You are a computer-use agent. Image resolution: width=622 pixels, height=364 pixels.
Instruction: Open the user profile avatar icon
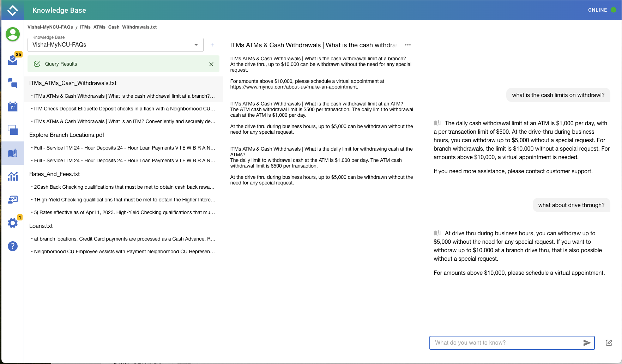click(x=13, y=34)
